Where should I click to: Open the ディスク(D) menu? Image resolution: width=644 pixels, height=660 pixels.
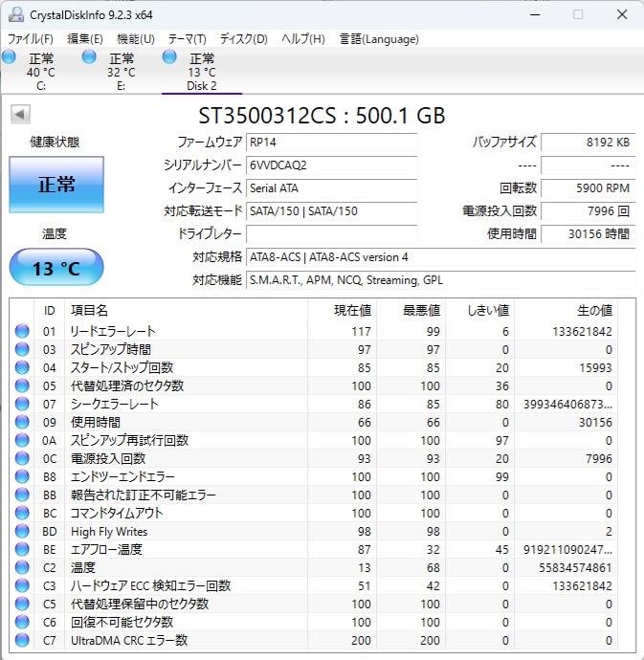(x=243, y=39)
